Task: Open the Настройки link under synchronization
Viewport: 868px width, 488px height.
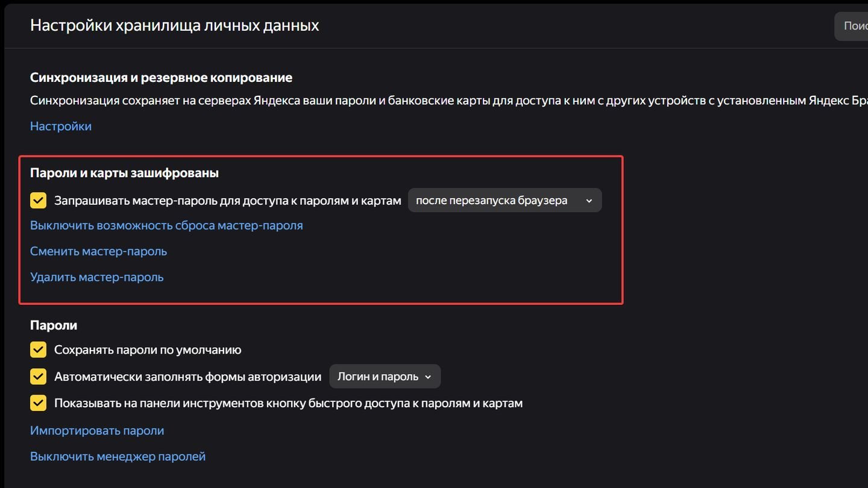Action: click(61, 126)
